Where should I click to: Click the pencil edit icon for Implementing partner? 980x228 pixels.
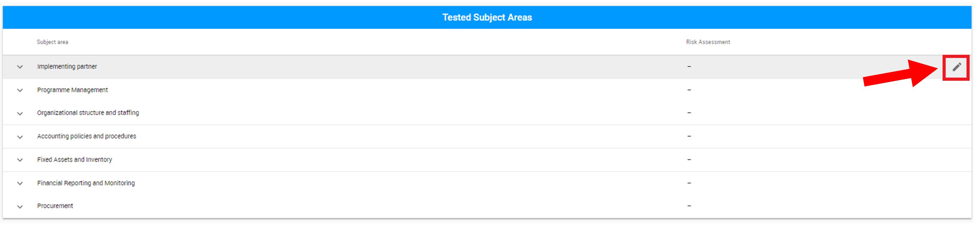point(957,67)
